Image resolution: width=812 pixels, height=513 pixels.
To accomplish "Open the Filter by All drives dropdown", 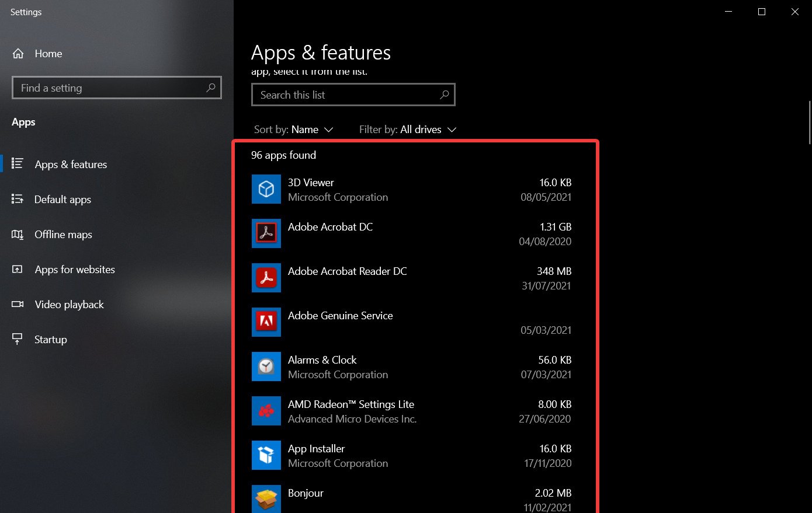I will click(408, 130).
